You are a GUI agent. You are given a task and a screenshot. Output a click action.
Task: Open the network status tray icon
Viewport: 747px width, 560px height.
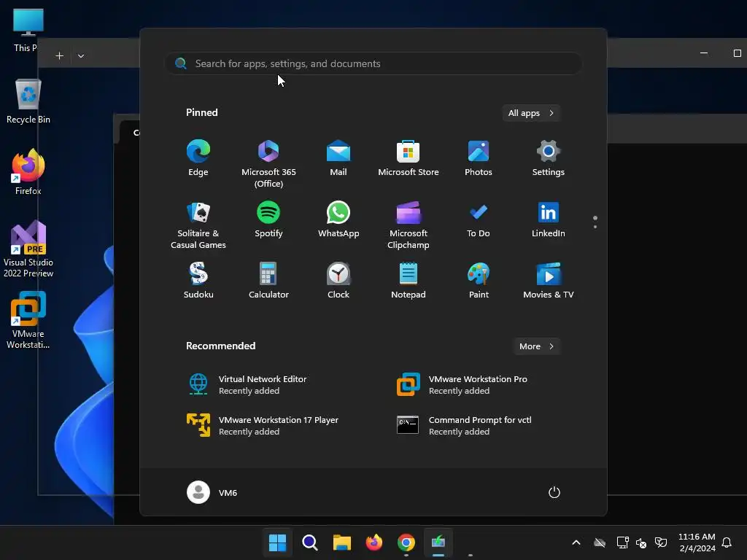click(x=622, y=542)
